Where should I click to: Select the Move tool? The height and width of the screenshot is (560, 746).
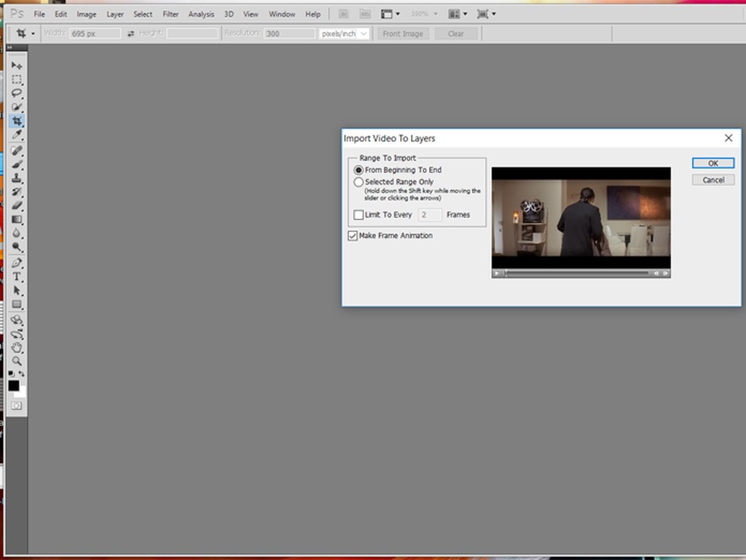coord(17,65)
